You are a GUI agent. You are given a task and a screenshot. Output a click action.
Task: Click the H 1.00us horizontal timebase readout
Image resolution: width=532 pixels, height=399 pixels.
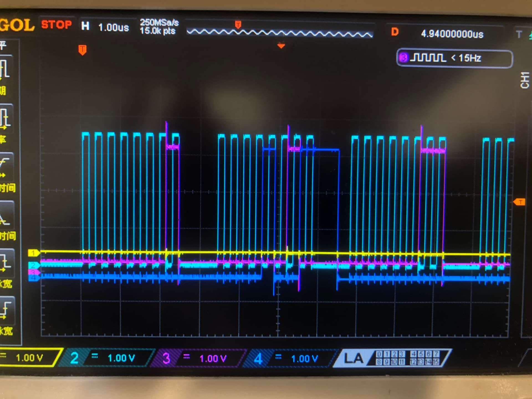pyautogui.click(x=105, y=27)
